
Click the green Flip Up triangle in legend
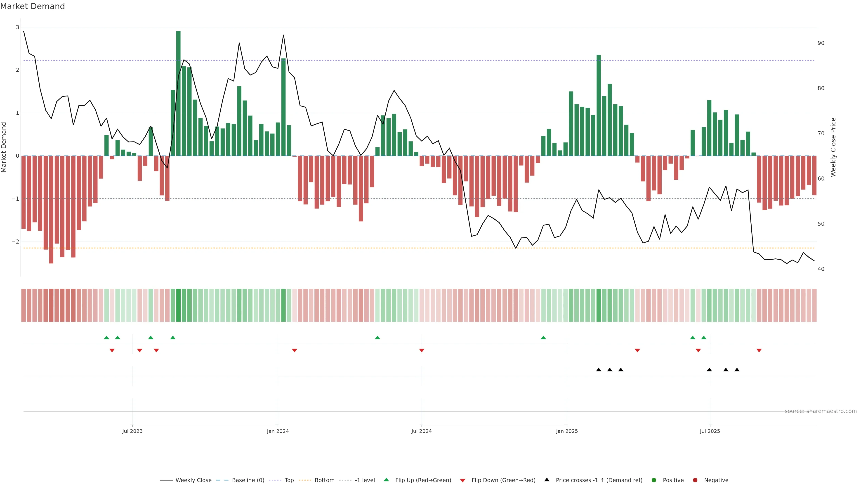(386, 480)
